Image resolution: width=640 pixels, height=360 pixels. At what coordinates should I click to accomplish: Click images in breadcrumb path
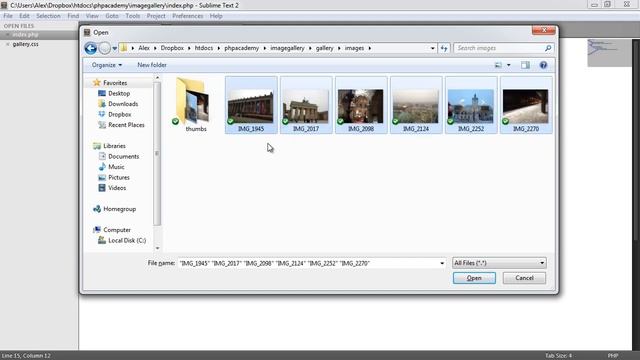[x=354, y=48]
